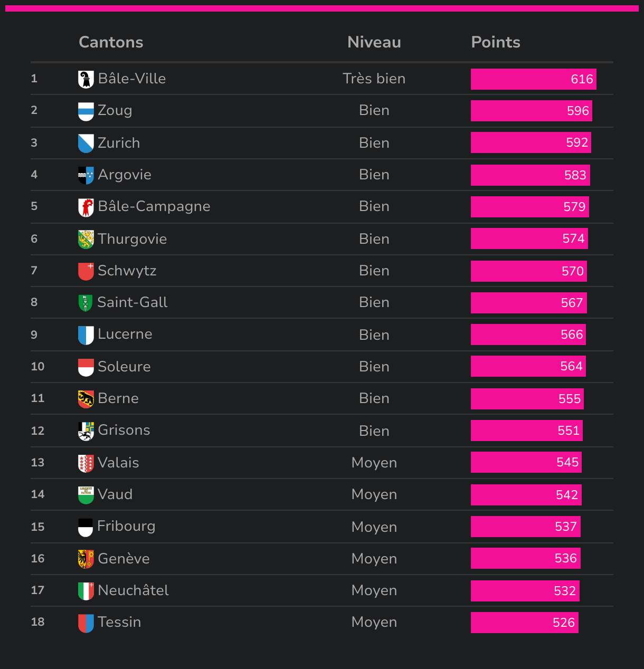Click the Tessin red-blue shield icon
Viewport: 644px width, 669px height.
click(86, 623)
